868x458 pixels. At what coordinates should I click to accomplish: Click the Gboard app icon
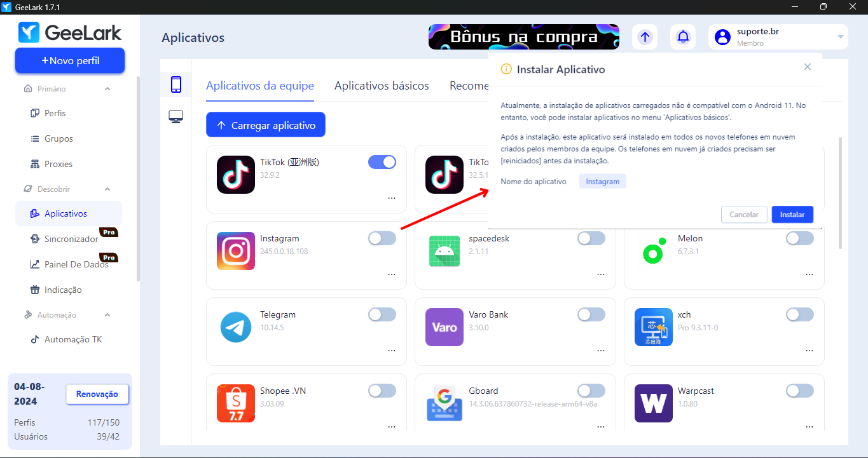click(x=444, y=403)
